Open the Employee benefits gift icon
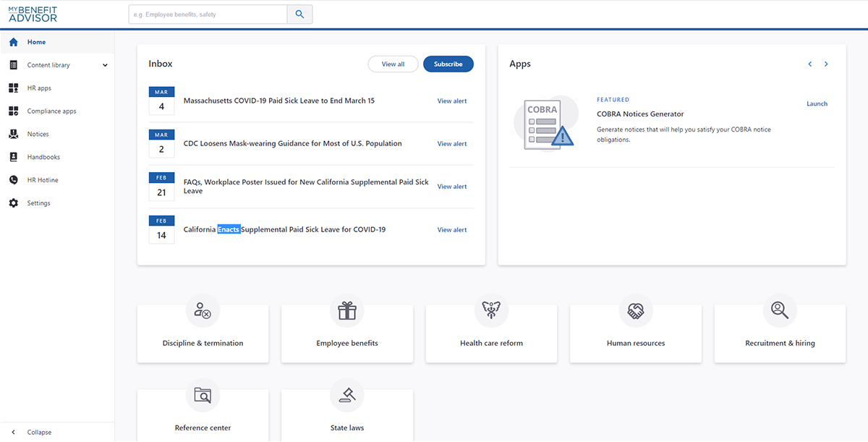This screenshot has height=442, width=868. click(x=347, y=311)
